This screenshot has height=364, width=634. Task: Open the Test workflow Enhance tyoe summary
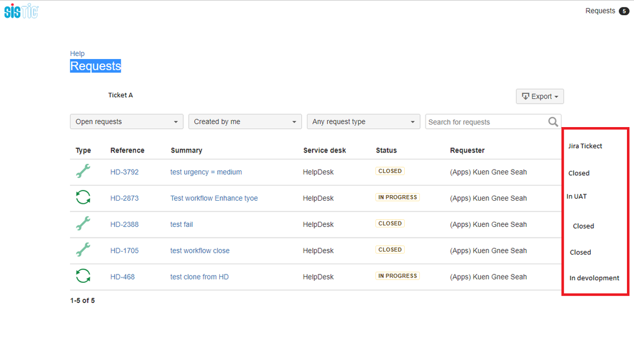(214, 198)
